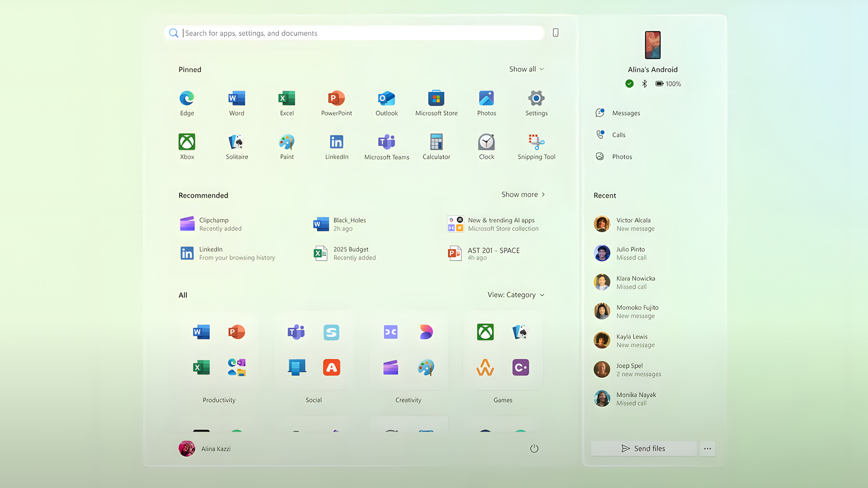Screen dimensions: 868x488
Task: Open Xbox in the Games category
Action: tap(485, 332)
